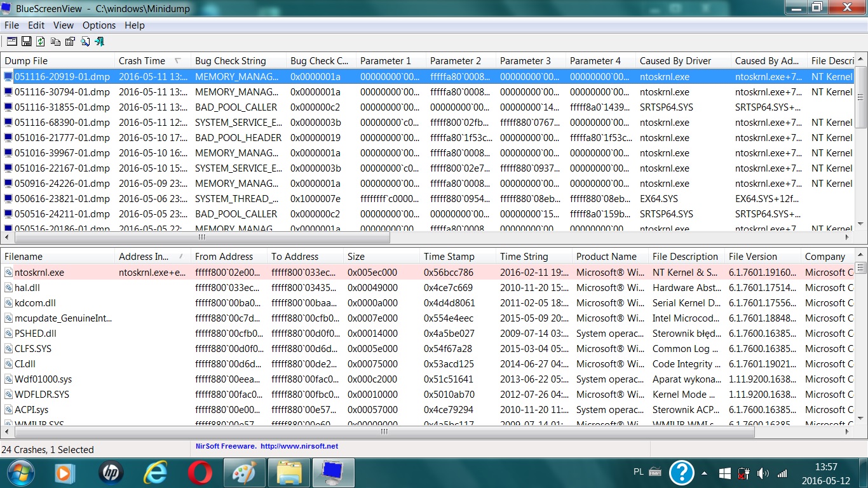868x488 pixels.
Task: Open the Help menu
Action: coord(135,25)
